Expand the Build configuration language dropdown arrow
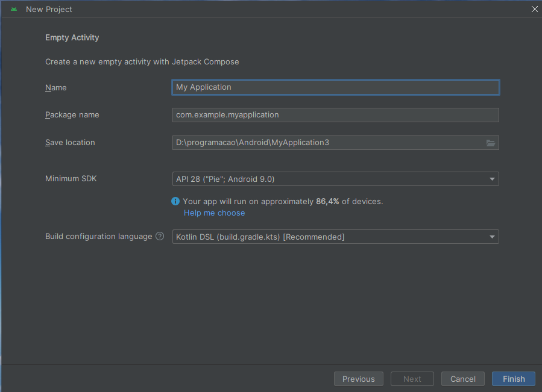Screen dimensions: 542x392 492,237
